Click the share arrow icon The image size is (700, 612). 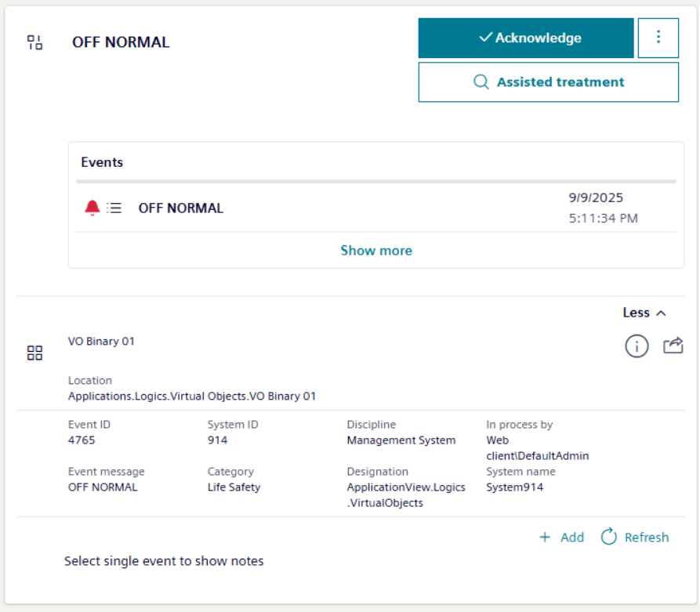point(673,346)
